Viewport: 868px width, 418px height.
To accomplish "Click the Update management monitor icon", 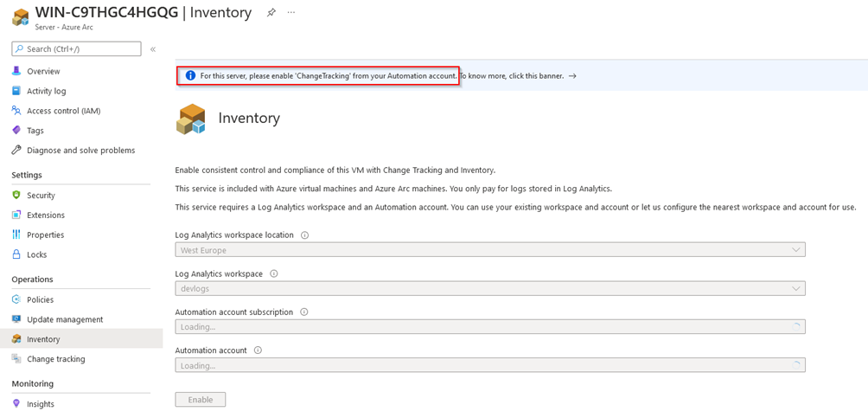I will (16, 320).
